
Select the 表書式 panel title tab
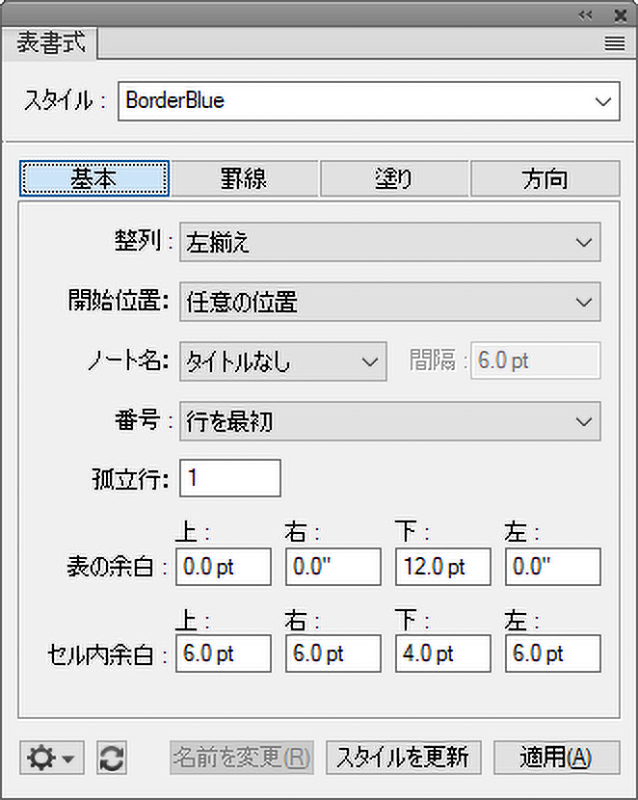coord(52,43)
